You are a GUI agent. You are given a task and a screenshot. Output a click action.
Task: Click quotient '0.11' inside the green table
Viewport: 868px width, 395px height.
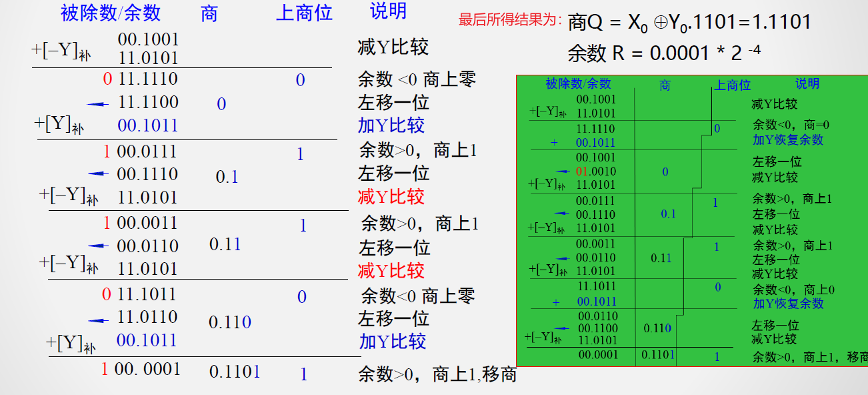661,258
